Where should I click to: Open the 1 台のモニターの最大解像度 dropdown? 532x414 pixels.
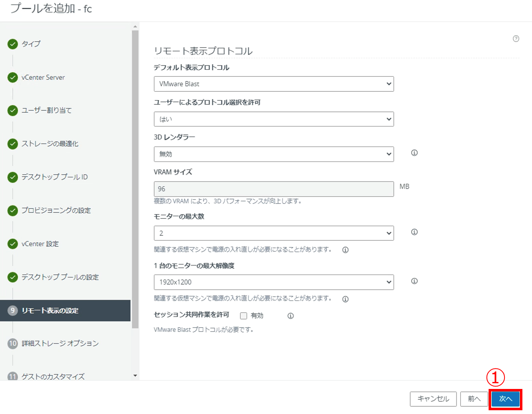pyautogui.click(x=274, y=282)
